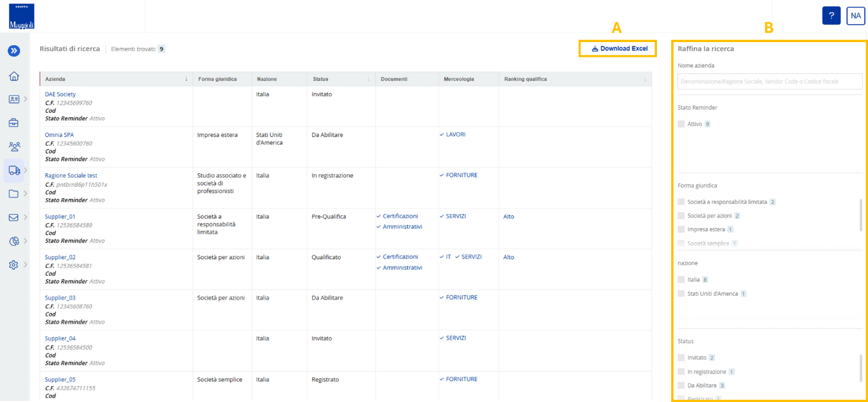Image resolution: width=868 pixels, height=402 pixels.
Task: Focus the Nome azienda search field
Action: (x=770, y=81)
